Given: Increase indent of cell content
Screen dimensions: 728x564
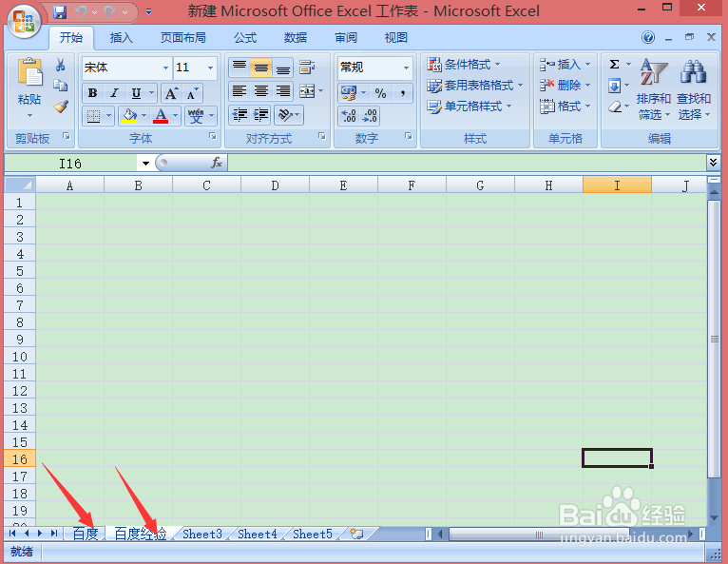Looking at the screenshot, I should point(261,115).
